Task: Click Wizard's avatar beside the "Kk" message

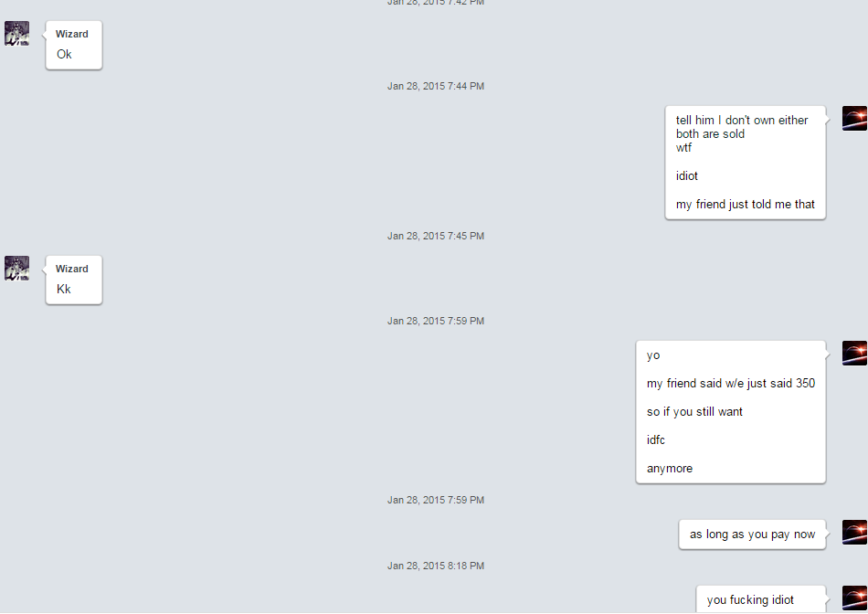Action: pyautogui.click(x=16, y=268)
